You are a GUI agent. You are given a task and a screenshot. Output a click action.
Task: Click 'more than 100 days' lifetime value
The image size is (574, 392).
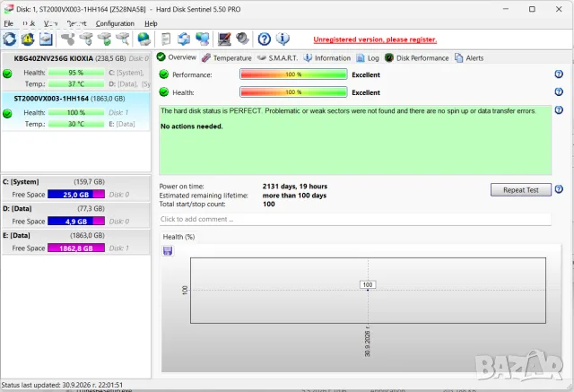[294, 196]
